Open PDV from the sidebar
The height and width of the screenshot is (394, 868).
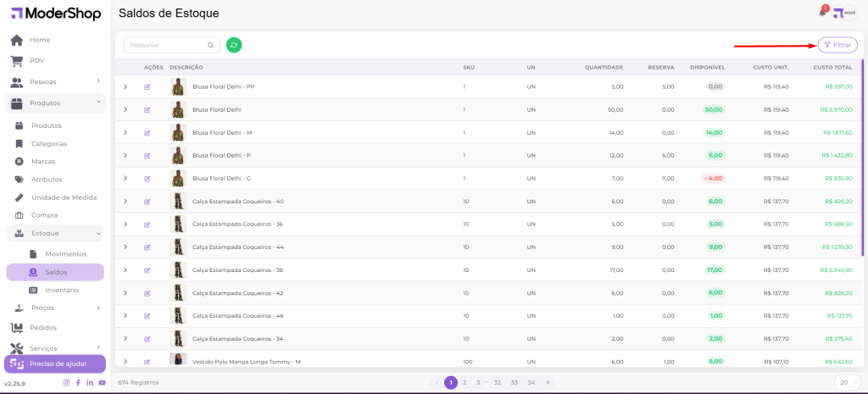pos(37,60)
